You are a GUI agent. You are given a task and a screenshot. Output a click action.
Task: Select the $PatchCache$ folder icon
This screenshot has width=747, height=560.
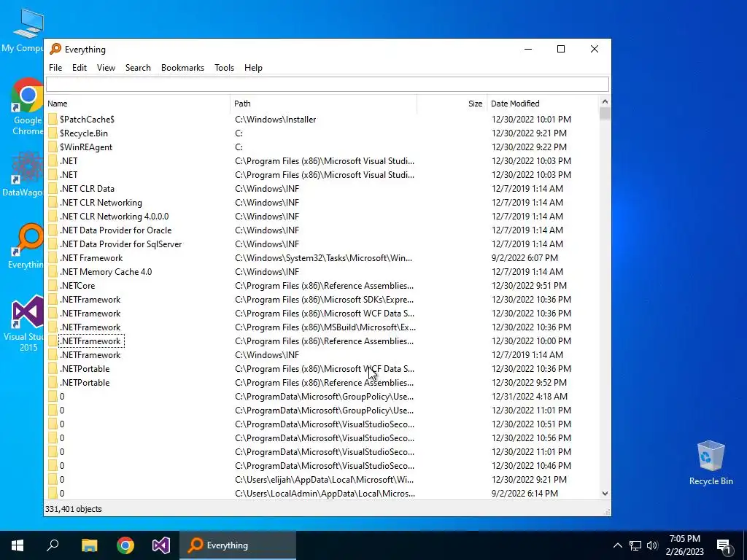coord(53,119)
